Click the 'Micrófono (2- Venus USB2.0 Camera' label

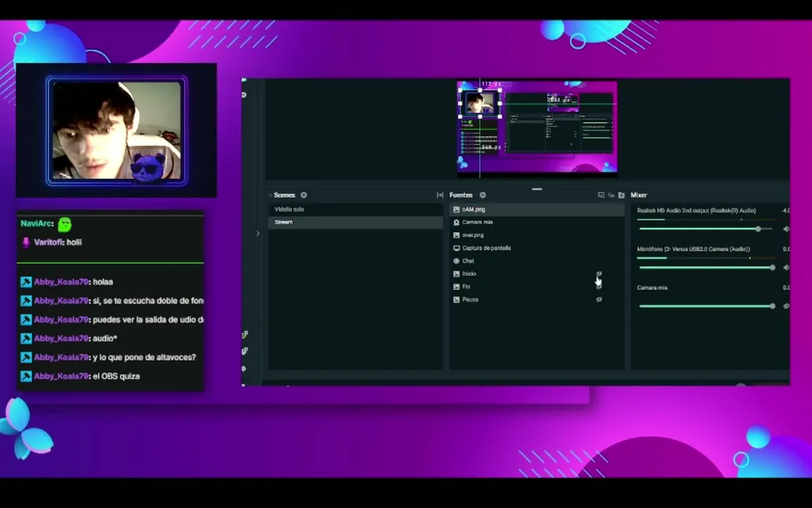694,249
